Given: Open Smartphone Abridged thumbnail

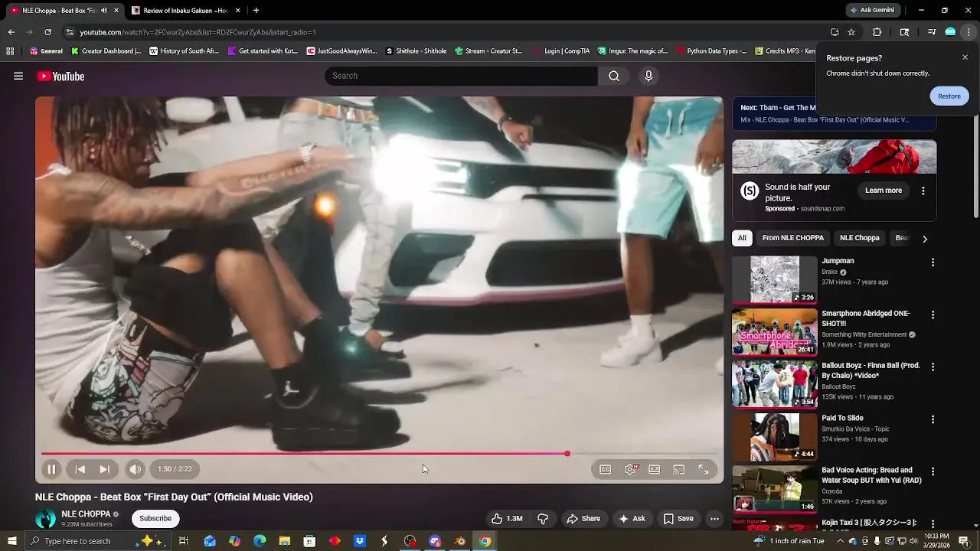Looking at the screenshot, I should (x=775, y=332).
